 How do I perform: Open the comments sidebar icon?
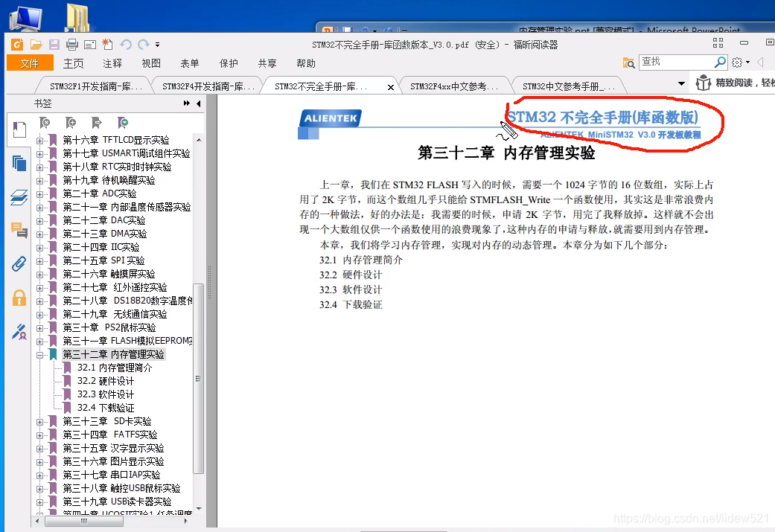[19, 230]
